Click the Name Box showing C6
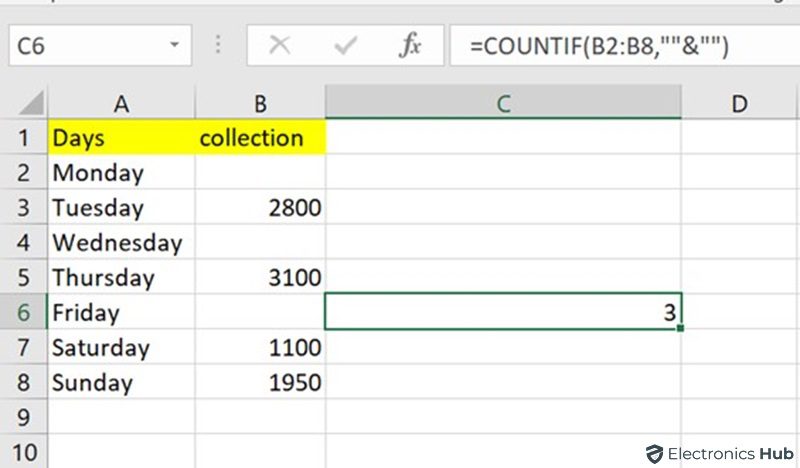This screenshot has height=468, width=800. click(100, 45)
